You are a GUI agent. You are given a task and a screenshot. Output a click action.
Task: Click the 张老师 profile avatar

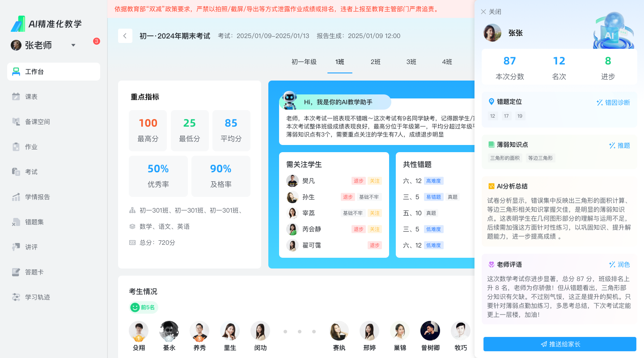tap(16, 45)
